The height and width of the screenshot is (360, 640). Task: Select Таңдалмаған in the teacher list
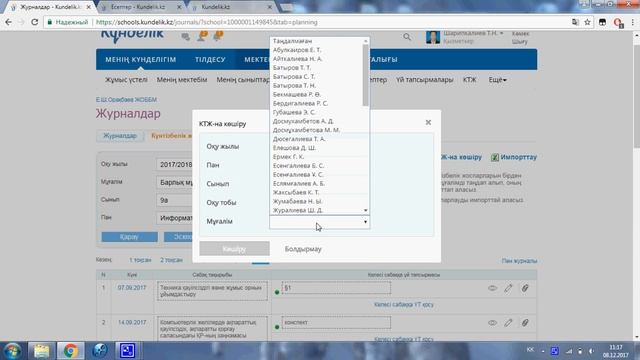[292, 41]
